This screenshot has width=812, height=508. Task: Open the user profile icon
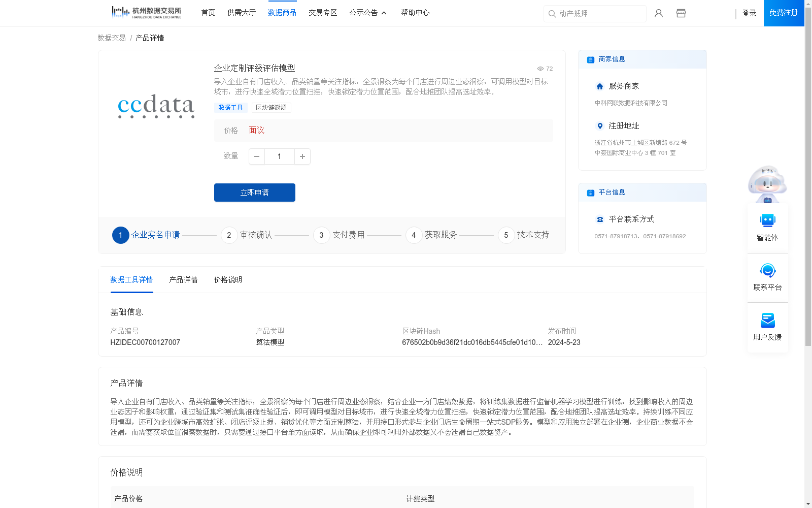click(x=659, y=13)
